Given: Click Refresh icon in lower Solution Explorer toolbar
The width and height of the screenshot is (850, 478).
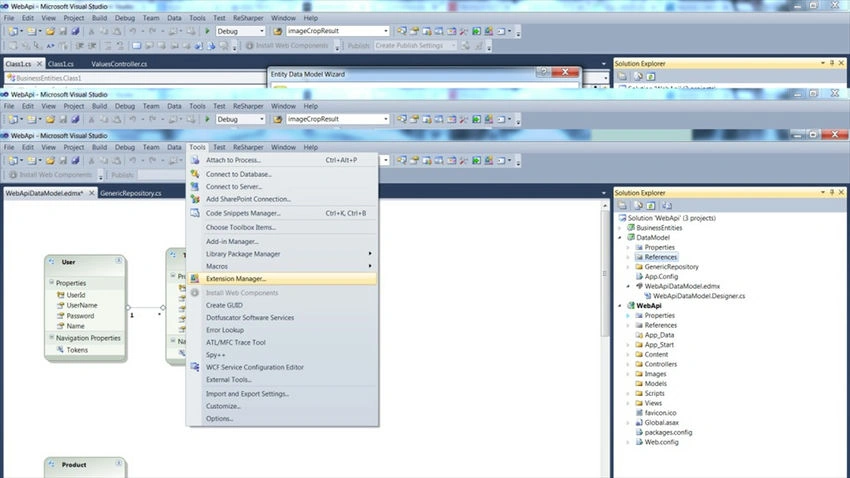Looking at the screenshot, I should (x=651, y=206).
